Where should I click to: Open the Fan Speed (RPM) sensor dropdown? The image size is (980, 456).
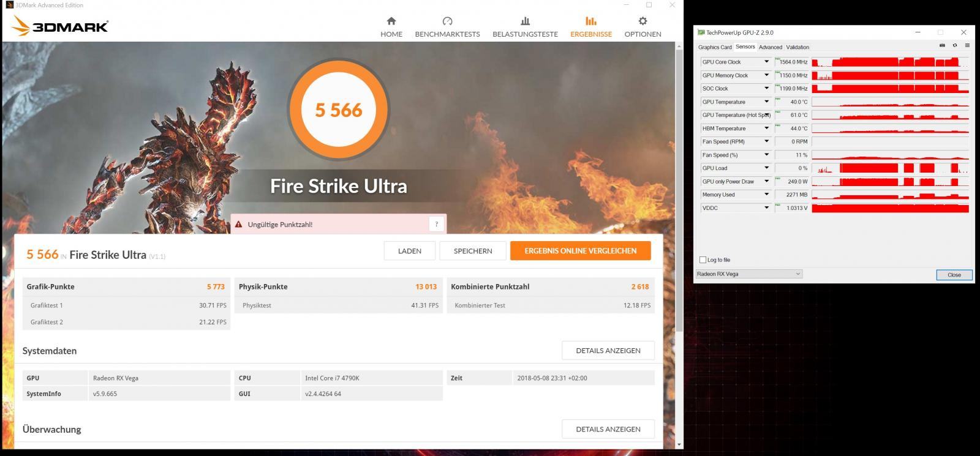(x=766, y=141)
